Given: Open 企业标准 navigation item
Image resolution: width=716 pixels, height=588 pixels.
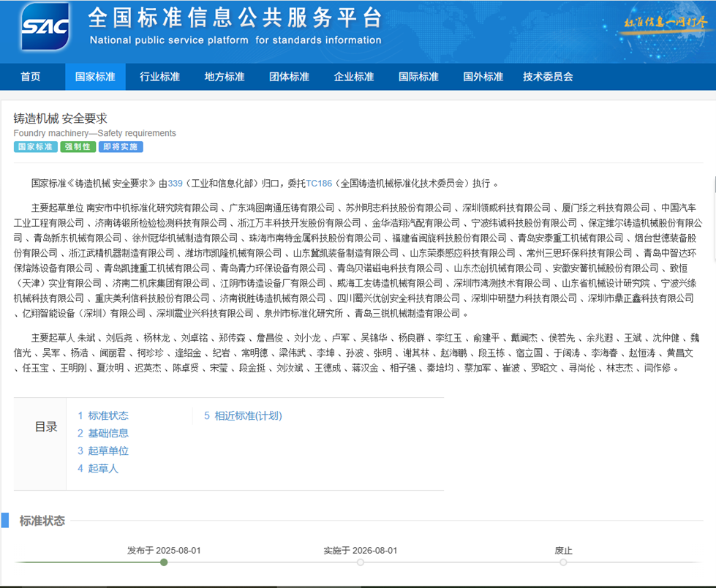Looking at the screenshot, I should click(354, 77).
